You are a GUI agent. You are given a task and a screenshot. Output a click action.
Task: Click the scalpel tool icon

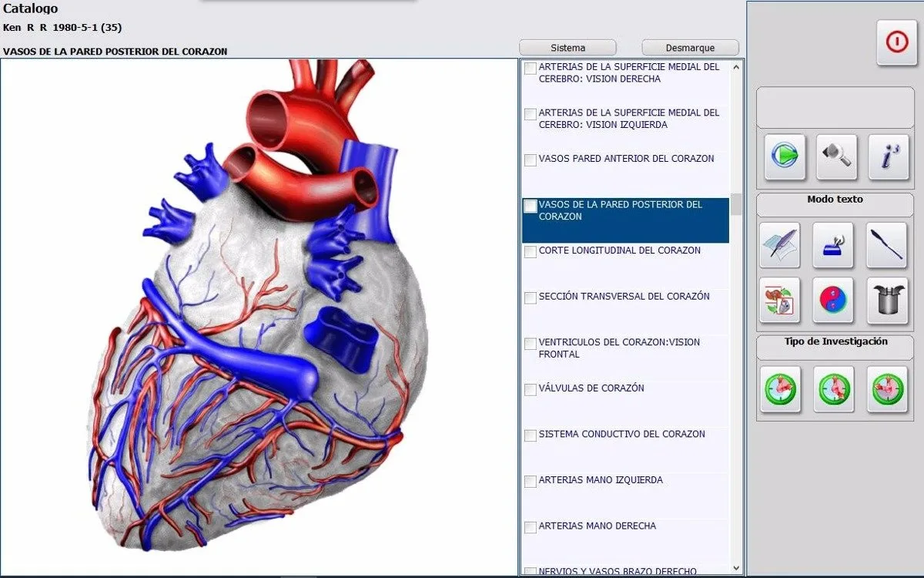tap(887, 244)
